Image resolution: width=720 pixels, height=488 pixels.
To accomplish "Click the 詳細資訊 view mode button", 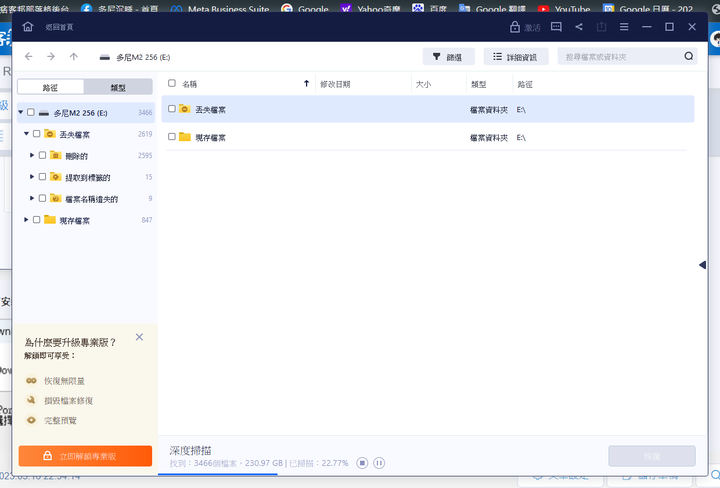I will pos(516,56).
